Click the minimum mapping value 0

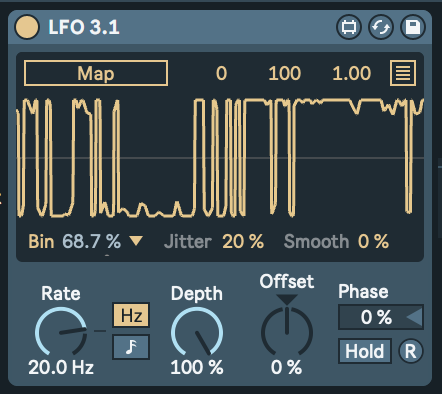point(221,73)
